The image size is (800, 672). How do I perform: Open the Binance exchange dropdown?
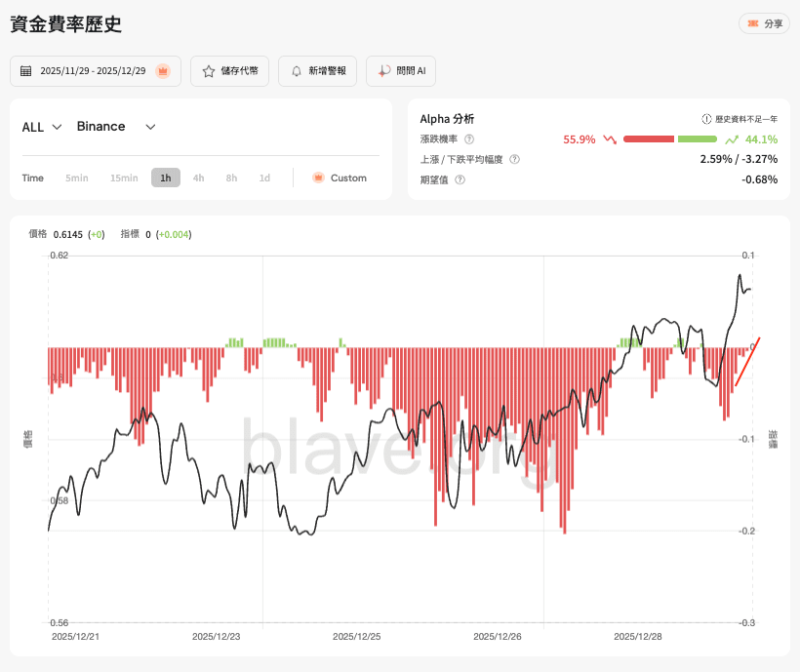(116, 127)
